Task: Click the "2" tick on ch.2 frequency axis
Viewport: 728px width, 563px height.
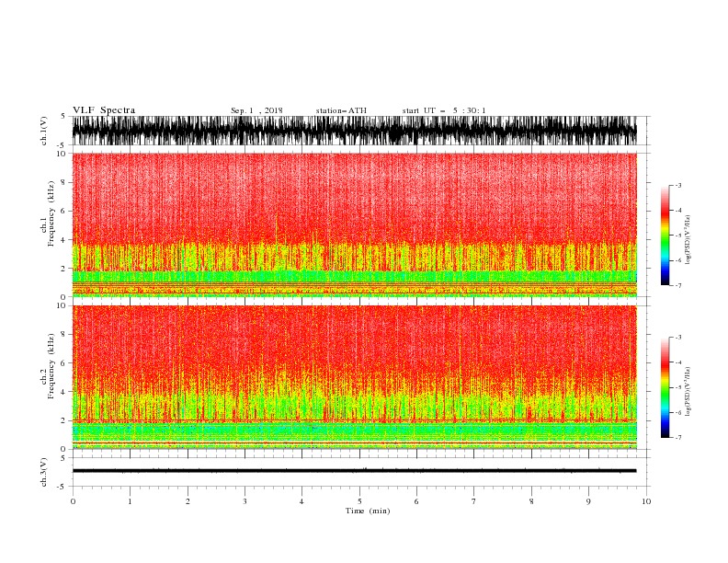Action: coord(63,420)
